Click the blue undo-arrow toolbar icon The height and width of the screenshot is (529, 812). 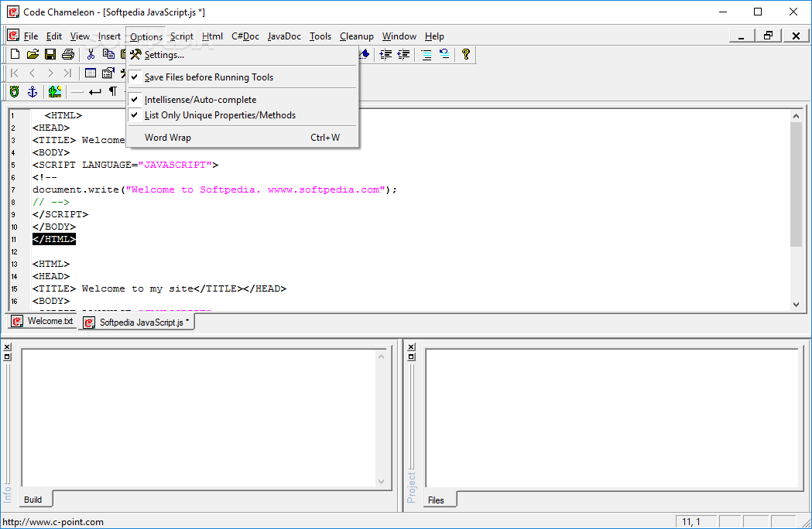point(444,54)
